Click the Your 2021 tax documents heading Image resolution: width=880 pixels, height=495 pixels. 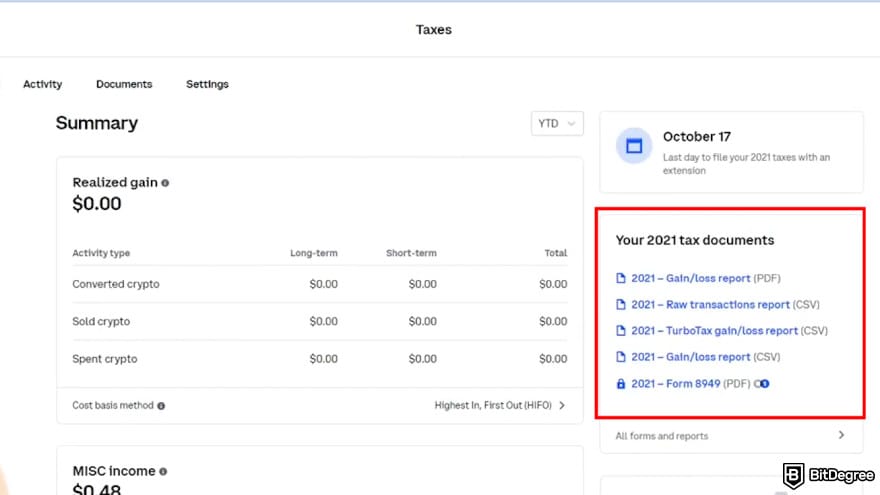click(695, 240)
